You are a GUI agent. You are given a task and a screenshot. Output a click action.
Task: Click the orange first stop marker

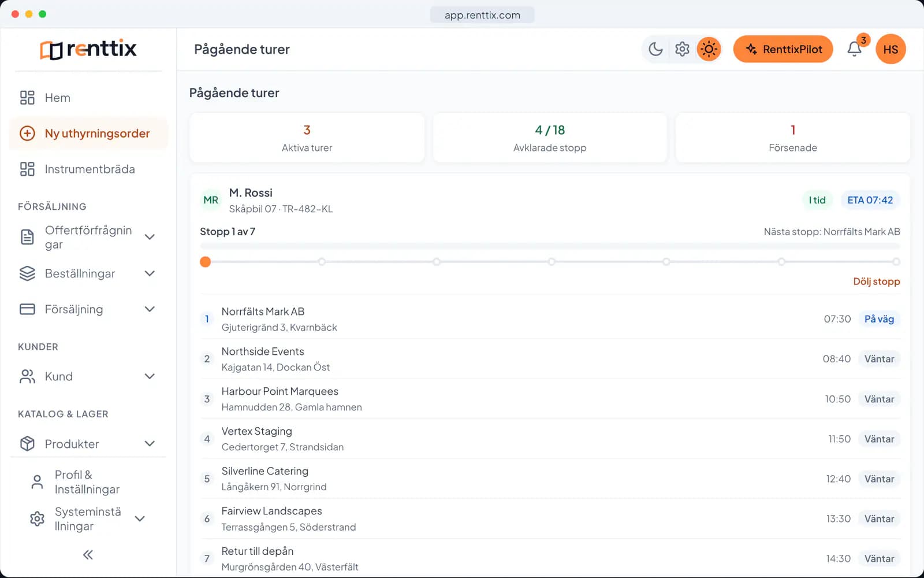pos(205,262)
